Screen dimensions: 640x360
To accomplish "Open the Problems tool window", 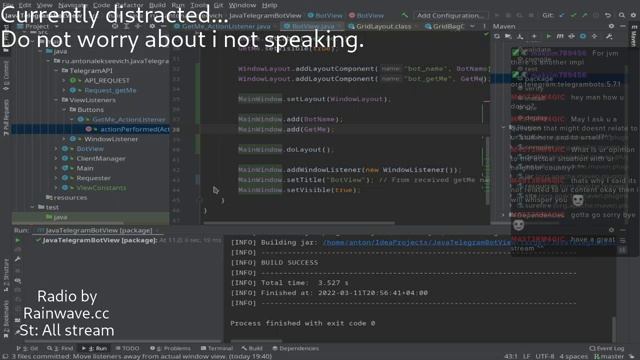I will [x=170, y=348].
